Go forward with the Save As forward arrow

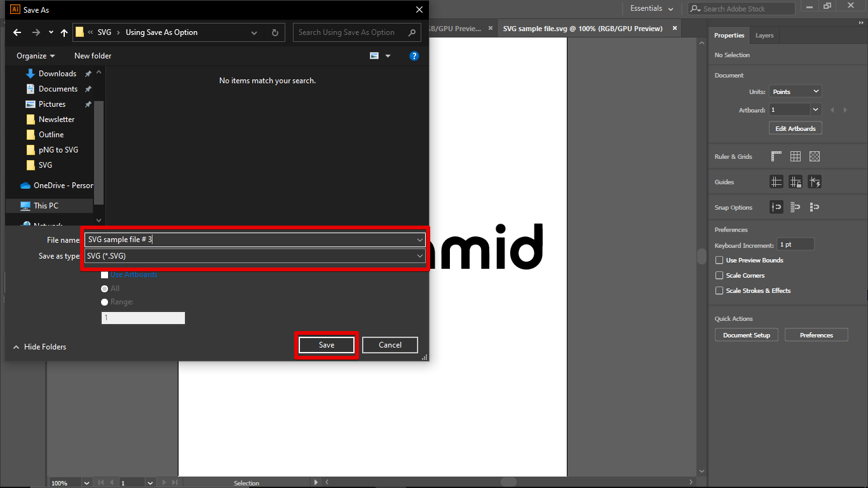coord(36,32)
